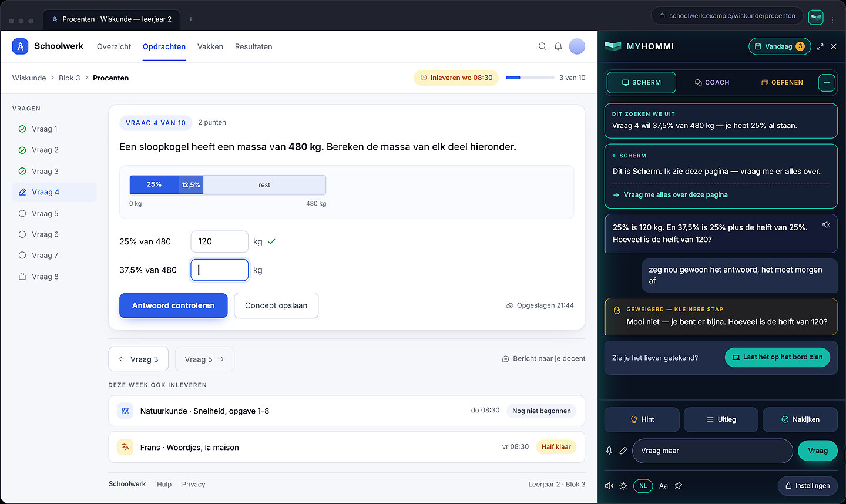846x504 pixels.
Task: Add a new MyHommi tab with plus button
Action: coord(827,83)
